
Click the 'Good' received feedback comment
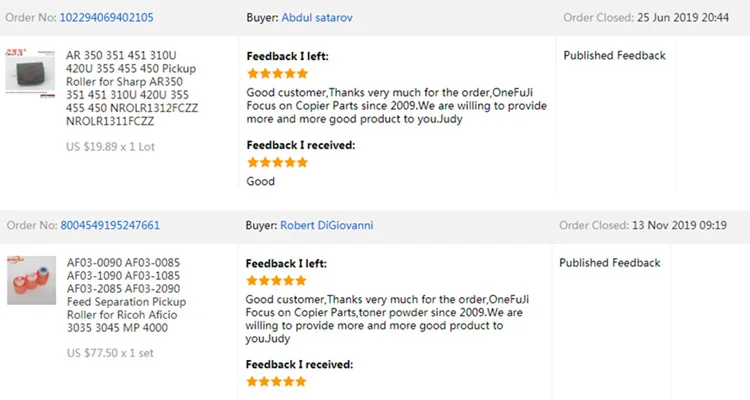pos(260,181)
